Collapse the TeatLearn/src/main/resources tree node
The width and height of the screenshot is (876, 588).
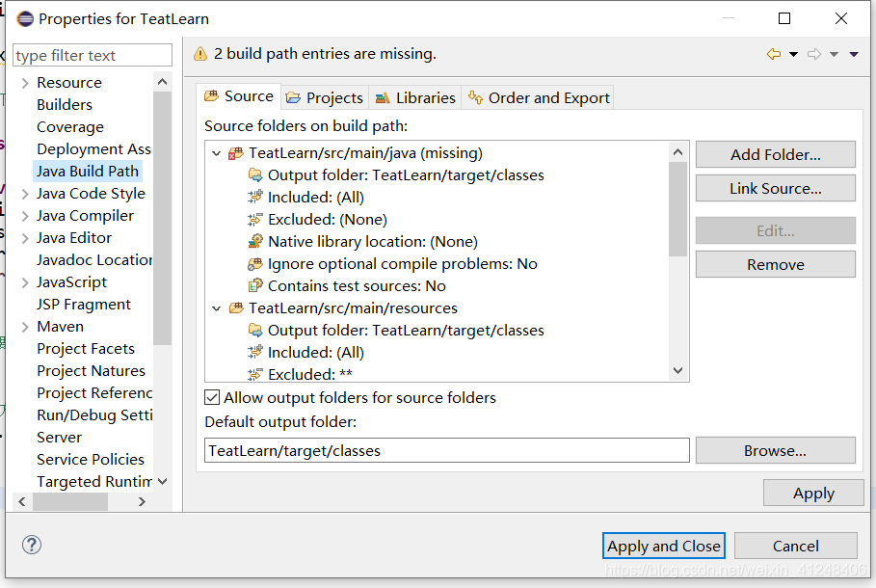click(x=217, y=308)
